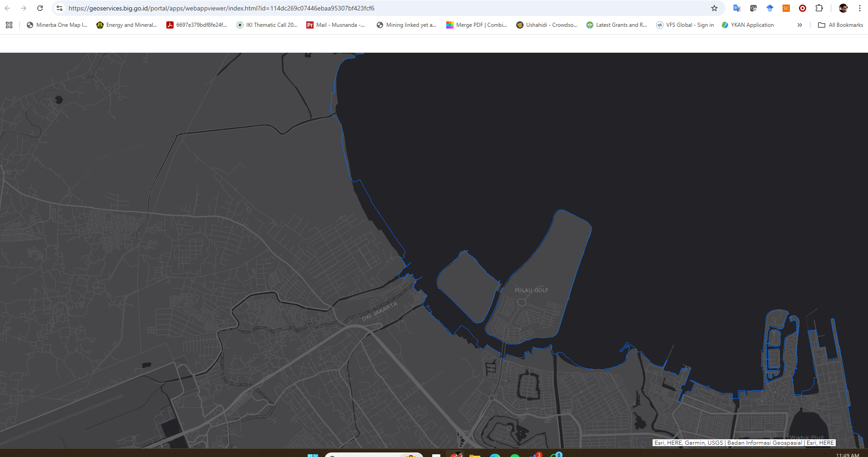This screenshot has height=457, width=868.
Task: Open the Chrome profile avatar
Action: 843,8
